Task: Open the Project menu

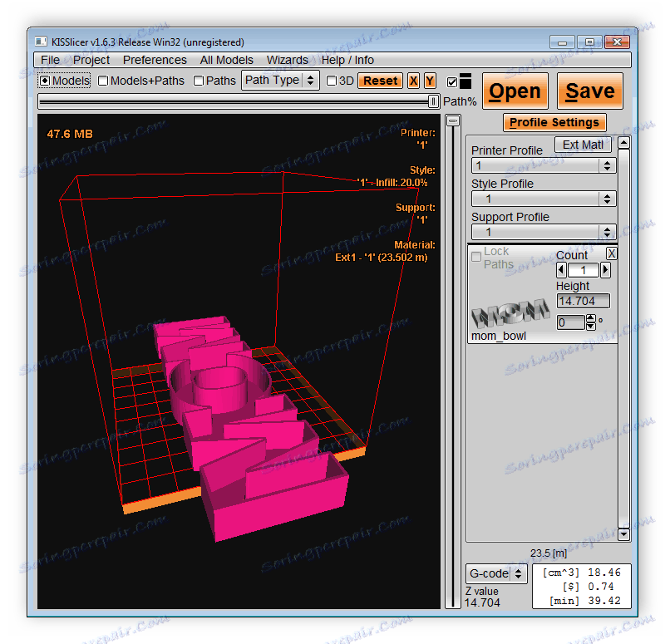Action: 91,60
